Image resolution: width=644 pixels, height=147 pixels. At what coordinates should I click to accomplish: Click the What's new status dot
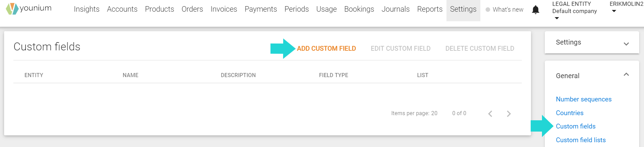click(488, 10)
